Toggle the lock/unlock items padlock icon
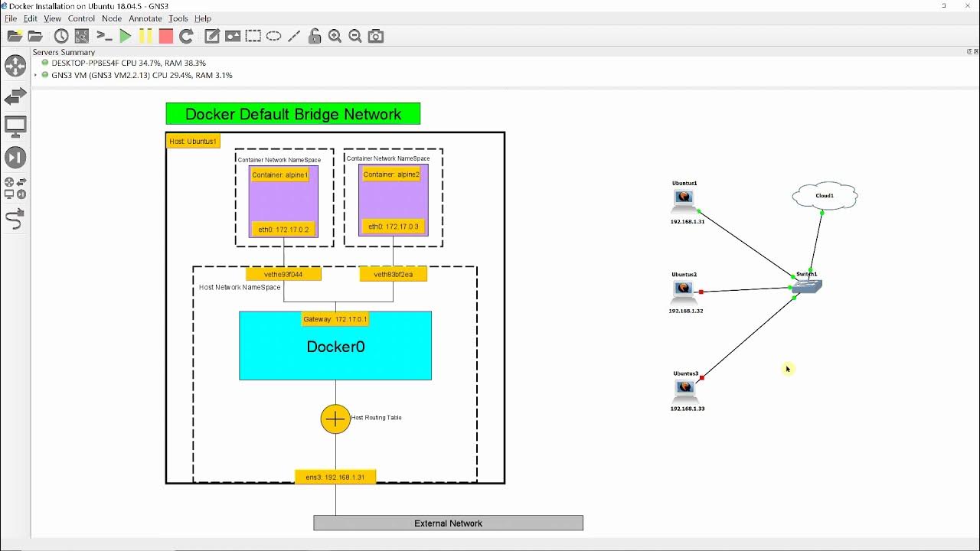 315,36
